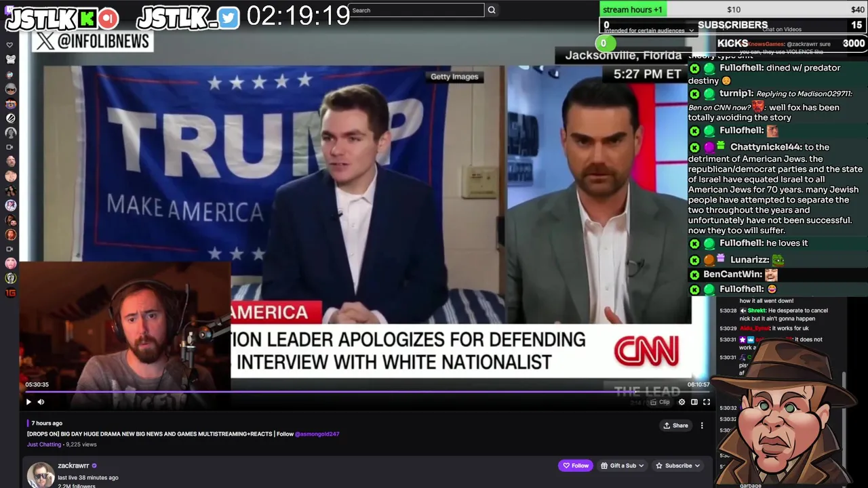
Task: Click the 02:19:19 stream timer
Action: pos(298,16)
